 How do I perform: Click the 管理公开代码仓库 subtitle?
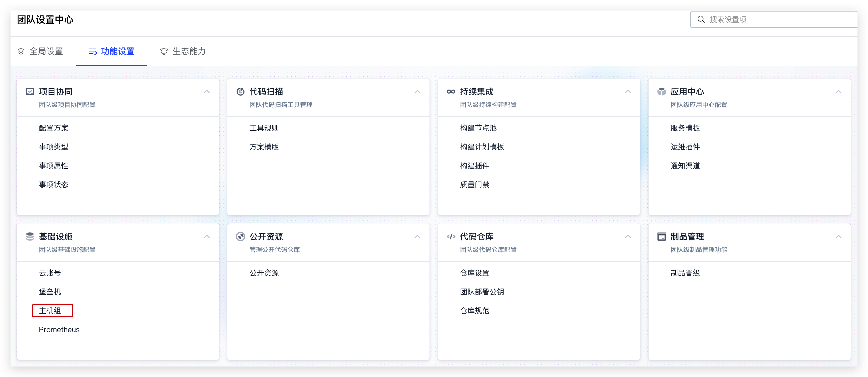(x=275, y=249)
